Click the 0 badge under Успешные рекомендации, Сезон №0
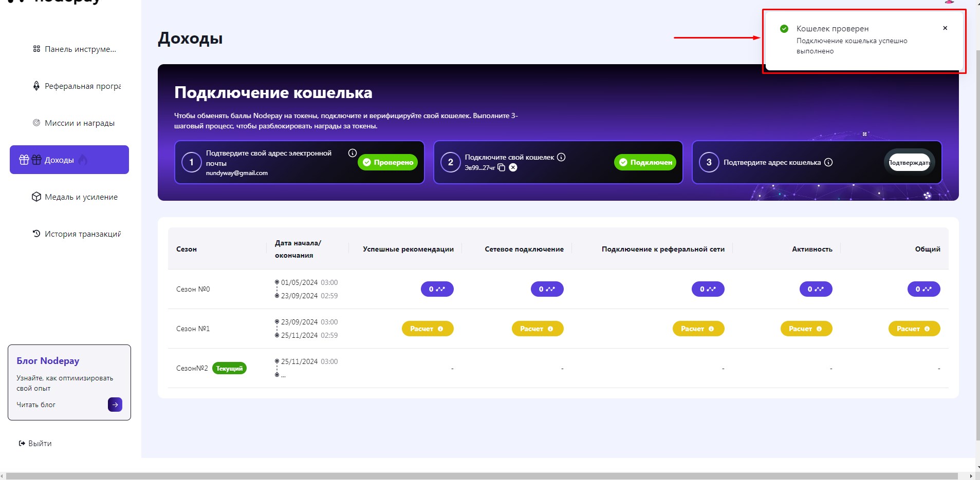Viewport: 980px width, 480px height. 437,289
